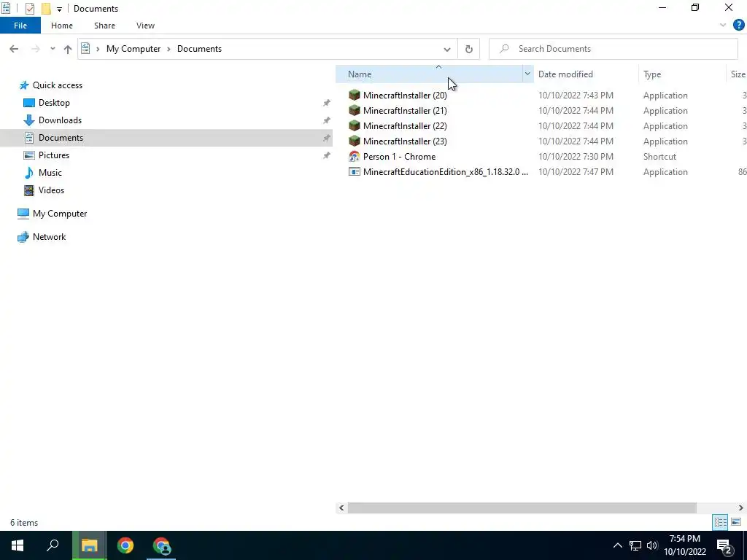Click the horizontal scrollbar thumb
The width and height of the screenshot is (747, 560).
[522, 508]
